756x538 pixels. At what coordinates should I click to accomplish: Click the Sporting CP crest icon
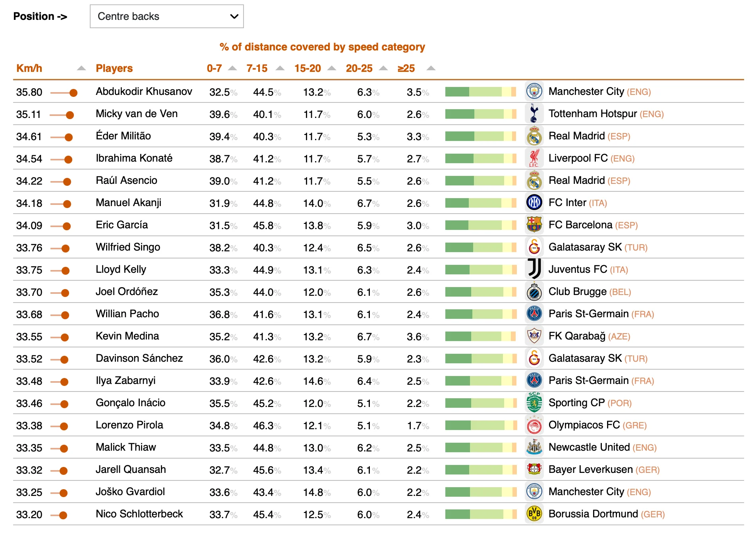pos(534,403)
